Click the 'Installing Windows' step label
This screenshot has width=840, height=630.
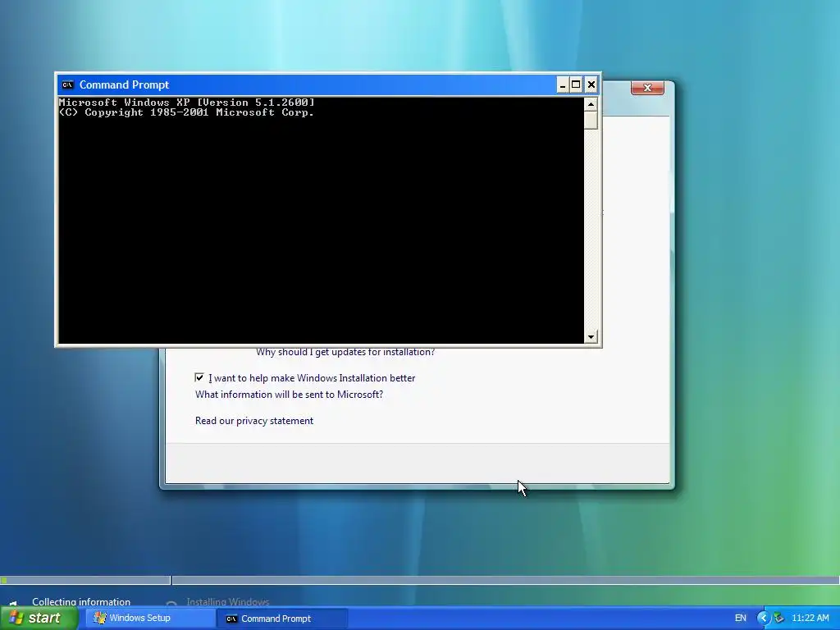228,601
